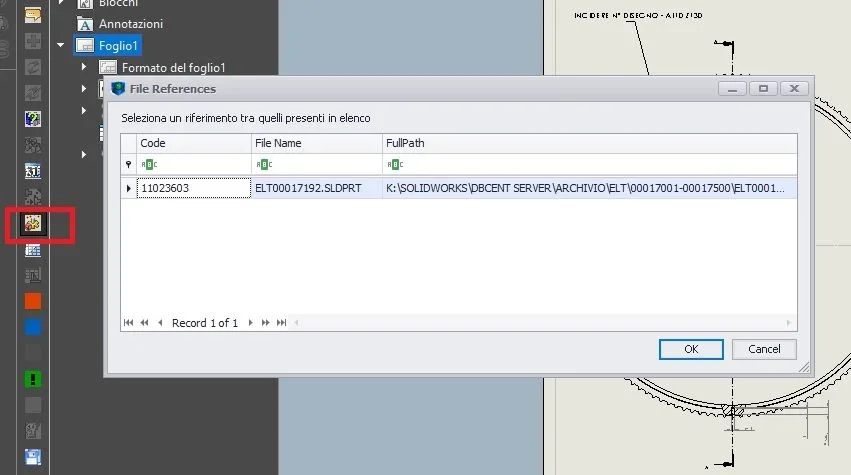Click the File References dialog shield icon
This screenshot has width=851, height=475.
pyautogui.click(x=118, y=88)
